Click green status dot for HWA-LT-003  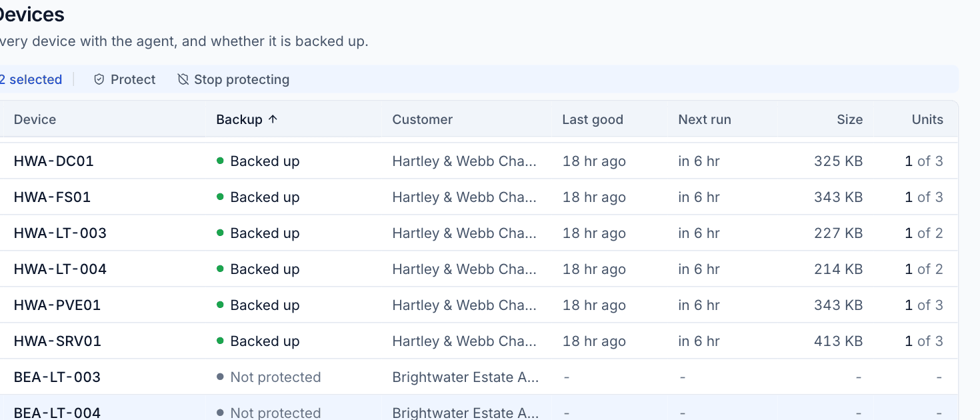[220, 233]
